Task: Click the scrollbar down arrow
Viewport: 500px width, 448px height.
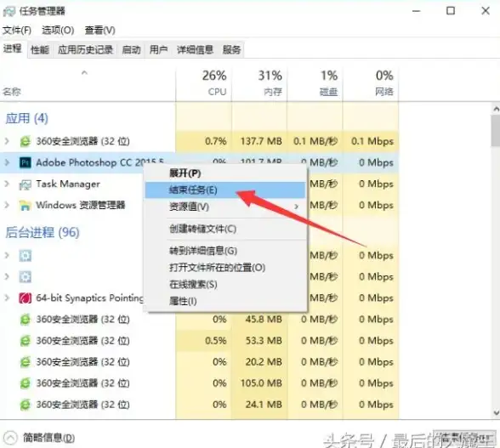Action: point(496,413)
